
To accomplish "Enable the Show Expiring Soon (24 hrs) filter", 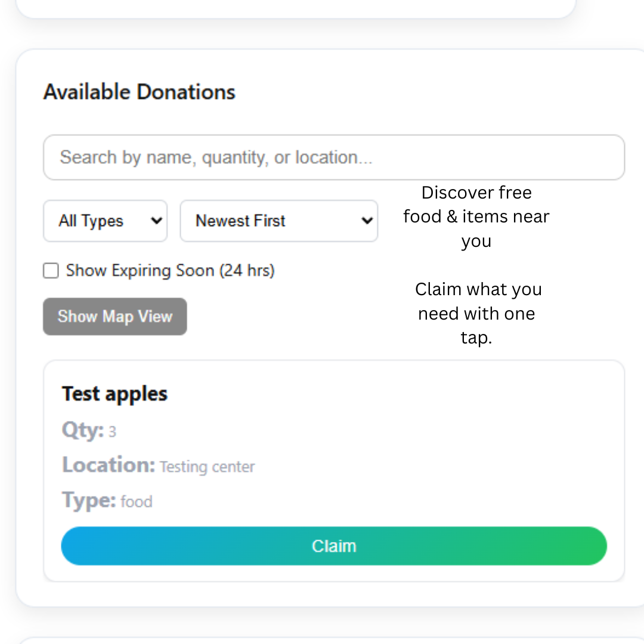I will point(51,270).
